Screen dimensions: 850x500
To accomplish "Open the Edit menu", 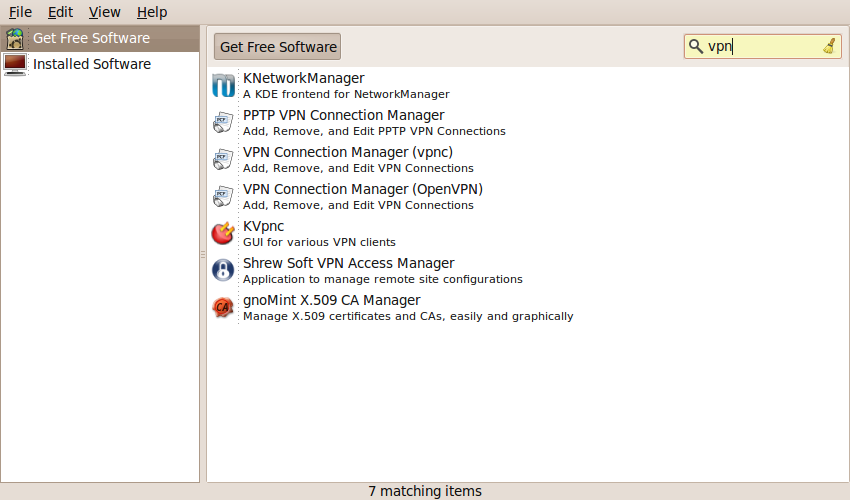I will [60, 12].
